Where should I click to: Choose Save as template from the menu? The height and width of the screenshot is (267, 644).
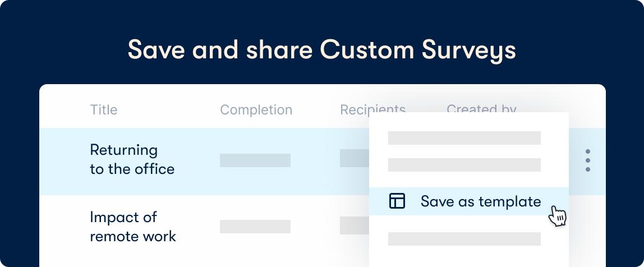[x=468, y=201]
